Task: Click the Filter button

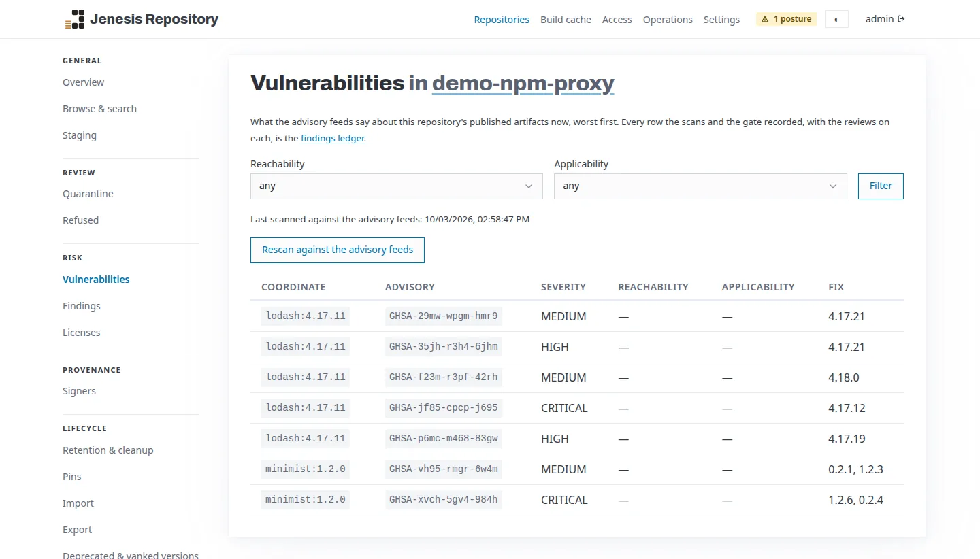Action: [x=881, y=186]
